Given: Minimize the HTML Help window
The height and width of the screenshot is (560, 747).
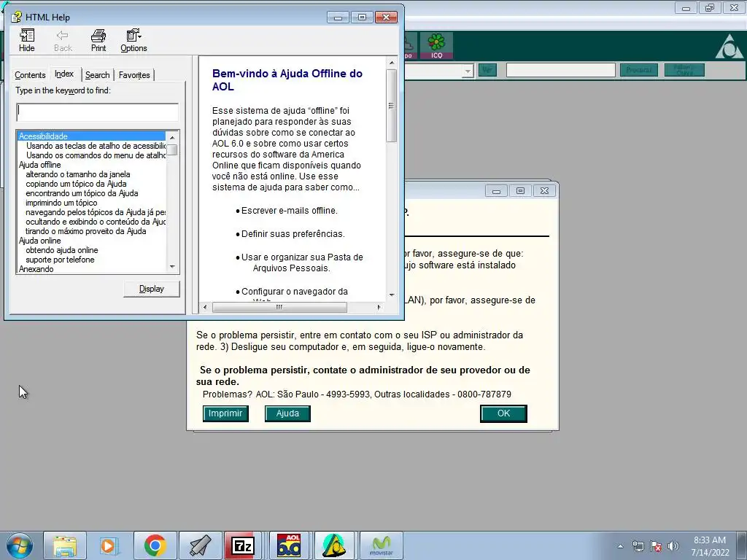Looking at the screenshot, I should pyautogui.click(x=338, y=17).
